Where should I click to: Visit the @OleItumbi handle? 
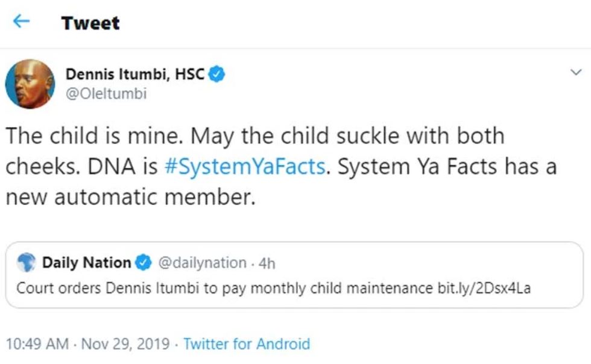tap(106, 94)
